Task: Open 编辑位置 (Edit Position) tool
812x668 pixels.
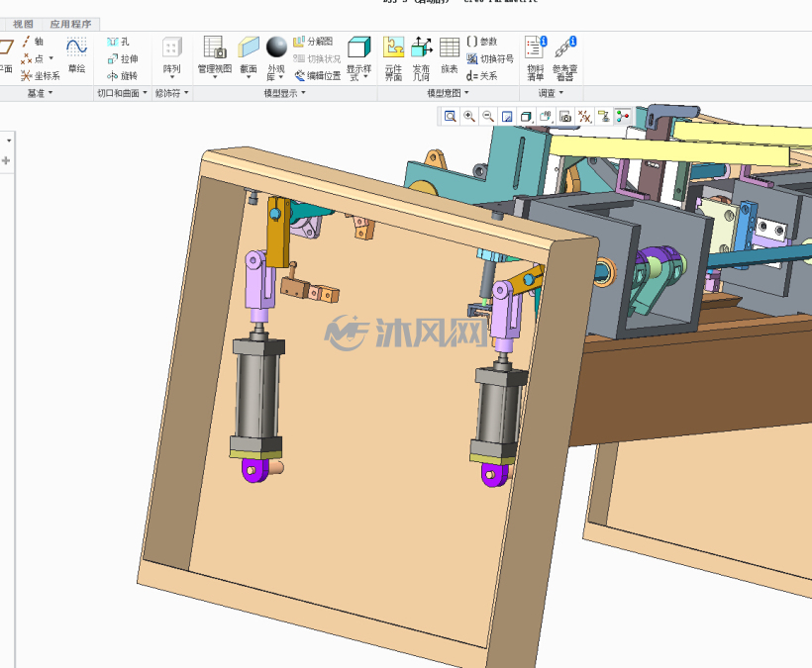Action: click(x=318, y=76)
